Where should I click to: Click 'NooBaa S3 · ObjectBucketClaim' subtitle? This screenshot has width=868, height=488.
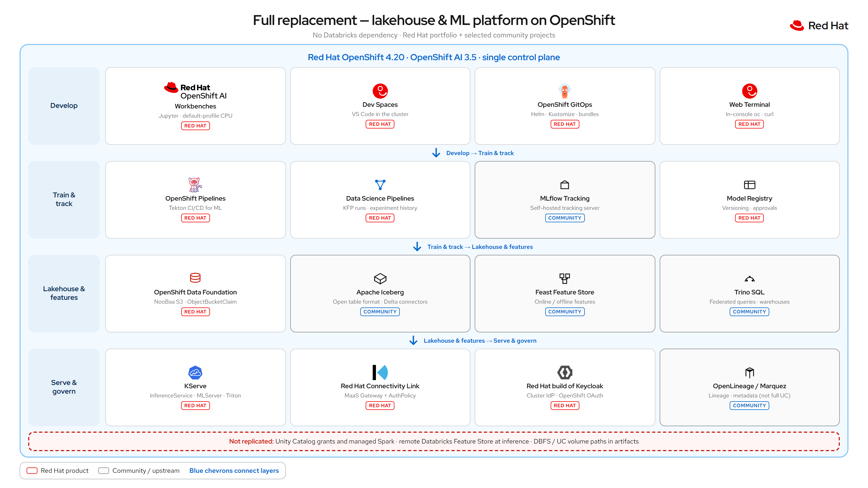[x=195, y=302]
